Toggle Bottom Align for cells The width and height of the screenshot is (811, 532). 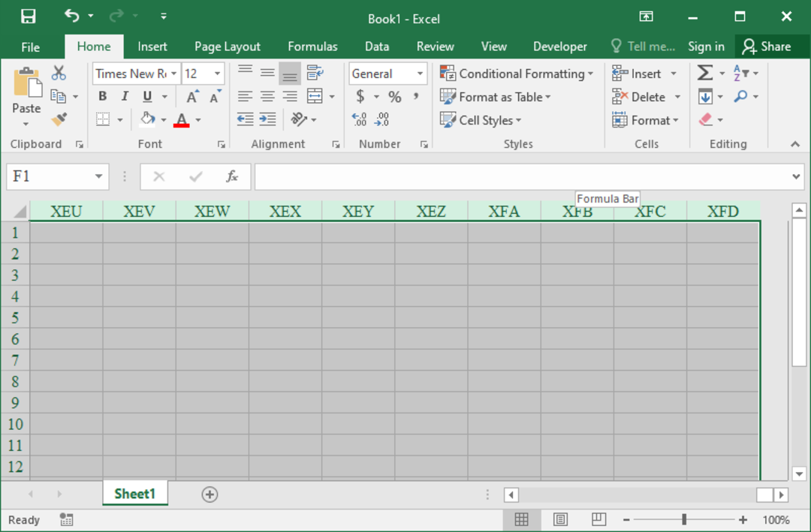pyautogui.click(x=290, y=74)
